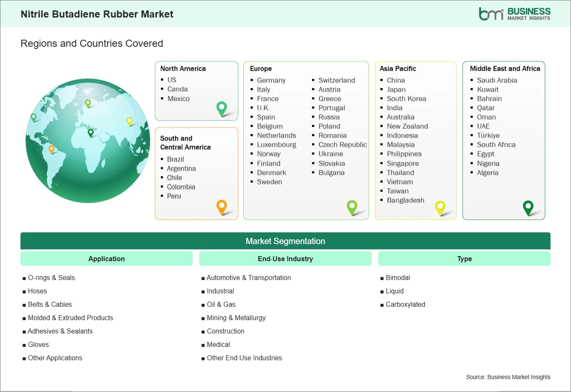This screenshot has width=571, height=392.
Task: Click 'Medical' industry item
Action: click(x=219, y=344)
